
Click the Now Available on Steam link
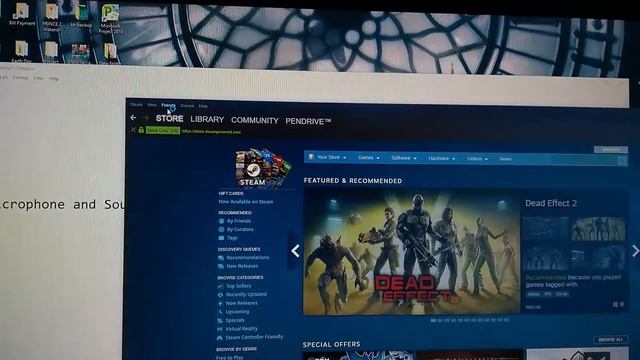pyautogui.click(x=246, y=202)
